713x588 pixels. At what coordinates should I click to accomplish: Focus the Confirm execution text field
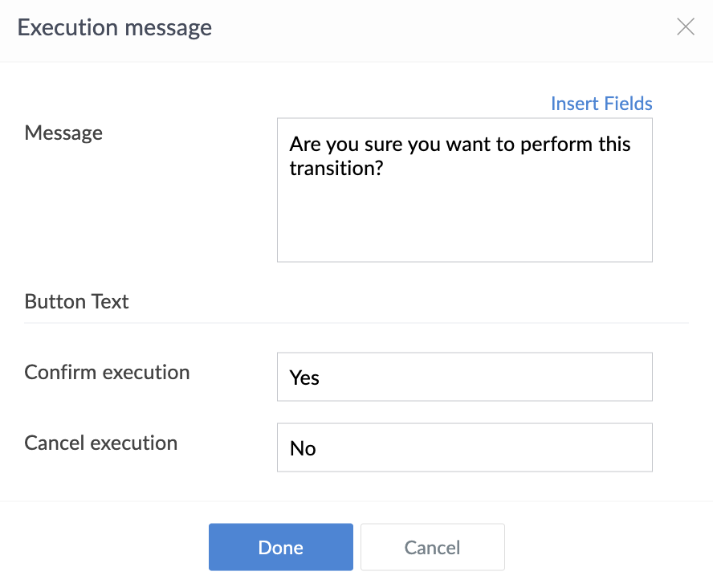click(x=464, y=377)
